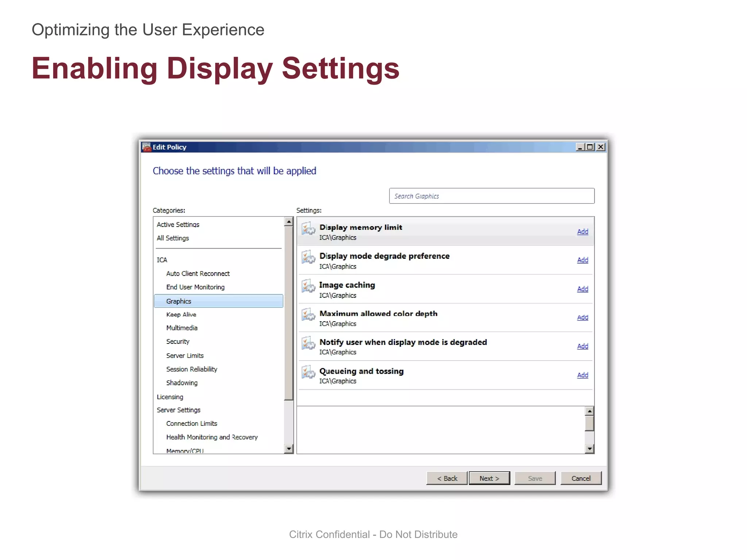Select the Image caching row title

tap(347, 285)
